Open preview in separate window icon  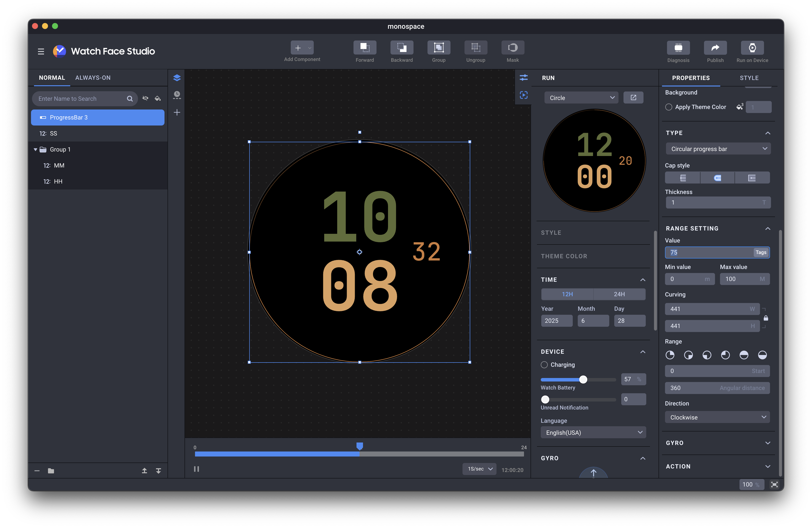point(633,97)
